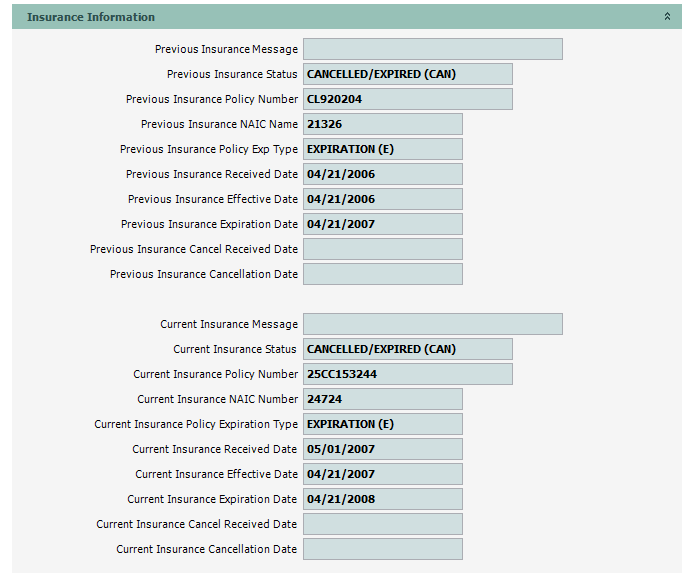Screen dimensions: 687x584
Task: Focus the Previous Insurance Policy Number field
Action: pos(407,99)
